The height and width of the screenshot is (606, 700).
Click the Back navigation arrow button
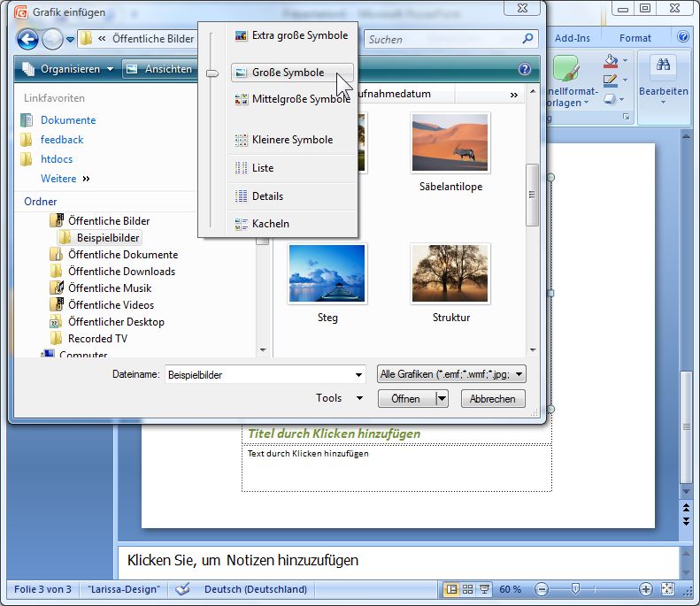[x=27, y=40]
